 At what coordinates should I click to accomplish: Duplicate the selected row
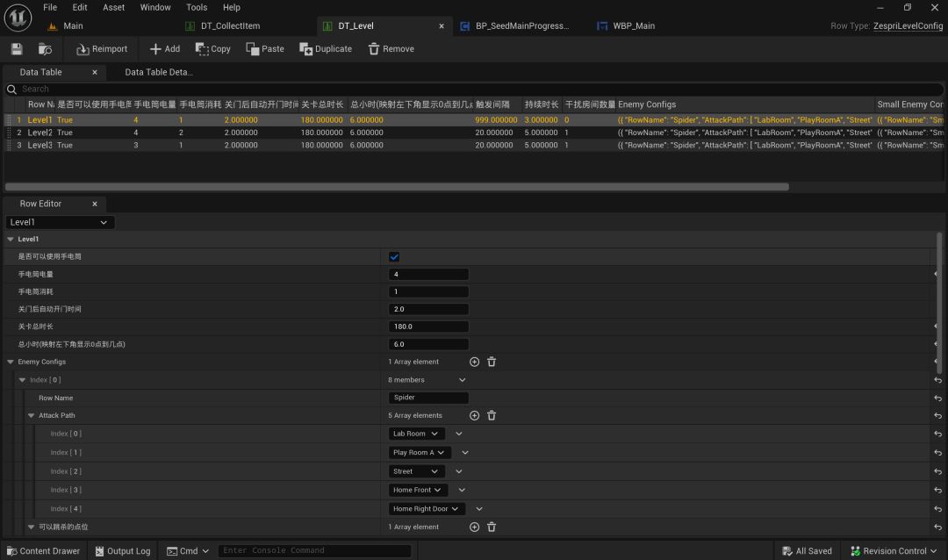click(326, 49)
